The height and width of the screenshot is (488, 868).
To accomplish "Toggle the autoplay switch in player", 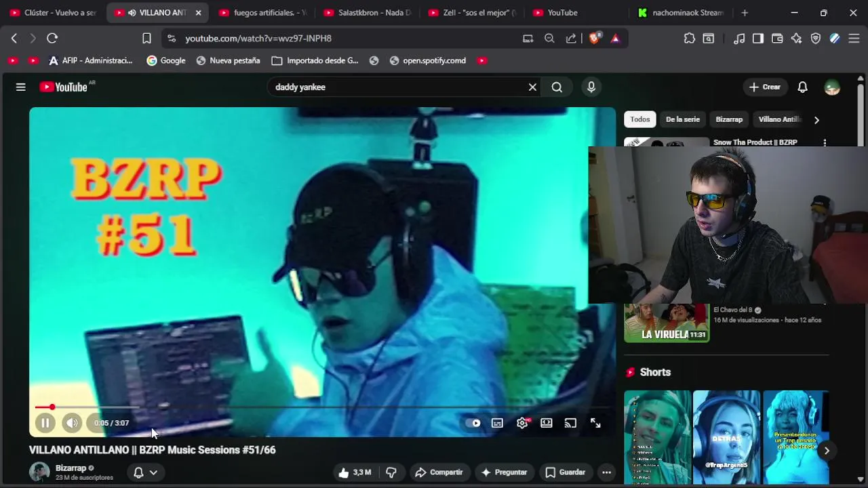I will click(473, 423).
